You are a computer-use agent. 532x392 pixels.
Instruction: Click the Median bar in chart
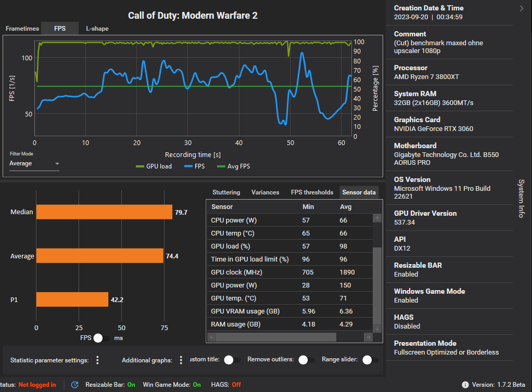(x=104, y=212)
